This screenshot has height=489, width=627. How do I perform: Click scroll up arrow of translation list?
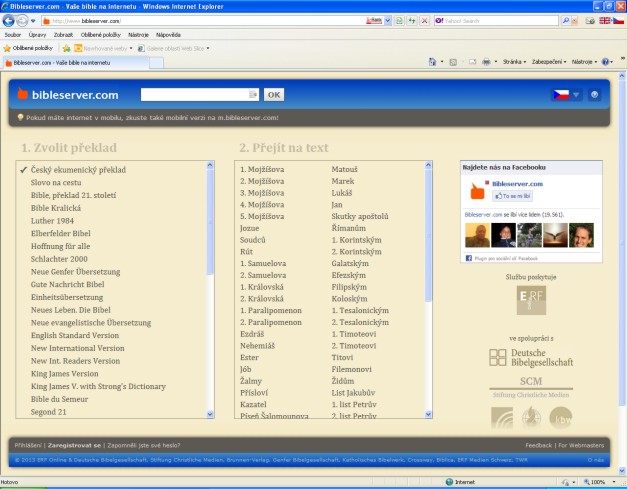[x=210, y=165]
